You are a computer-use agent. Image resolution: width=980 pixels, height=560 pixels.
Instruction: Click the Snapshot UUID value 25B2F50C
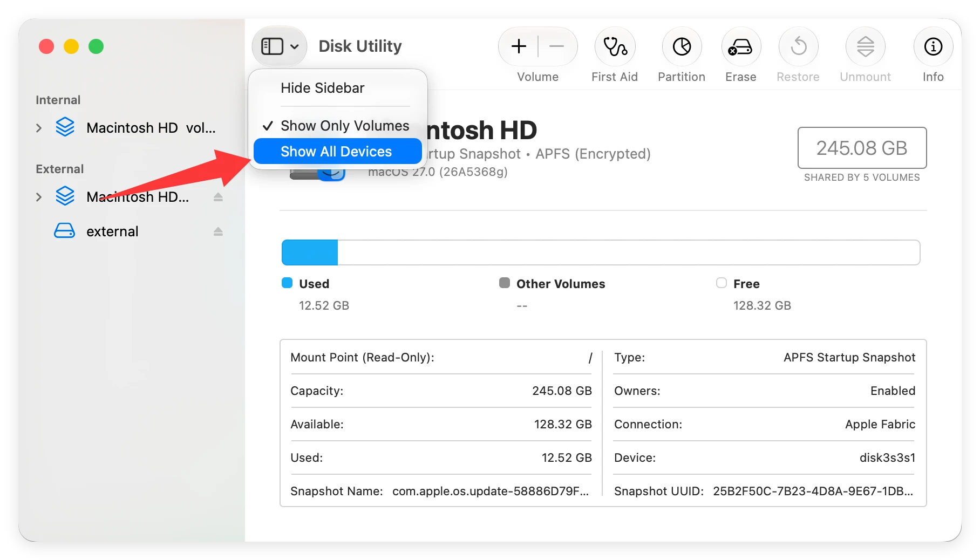point(813,491)
